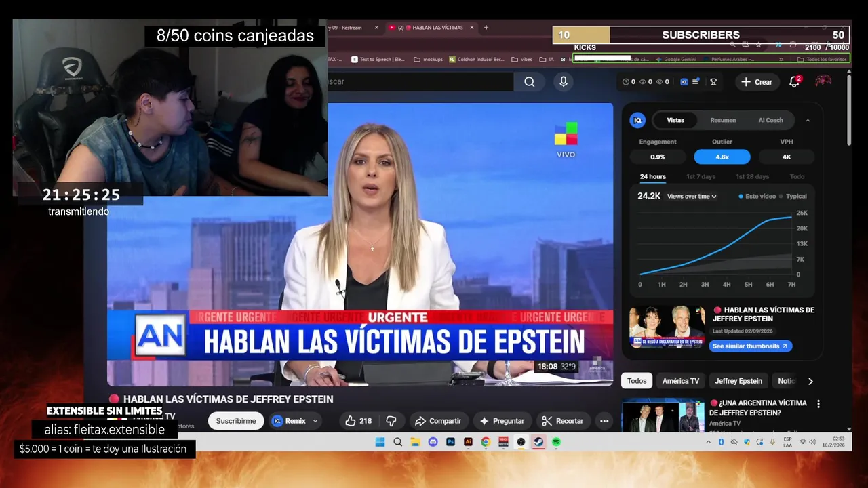This screenshot has height=488, width=868.
Task: Click the ESP LAA language indicator
Action: 787,442
